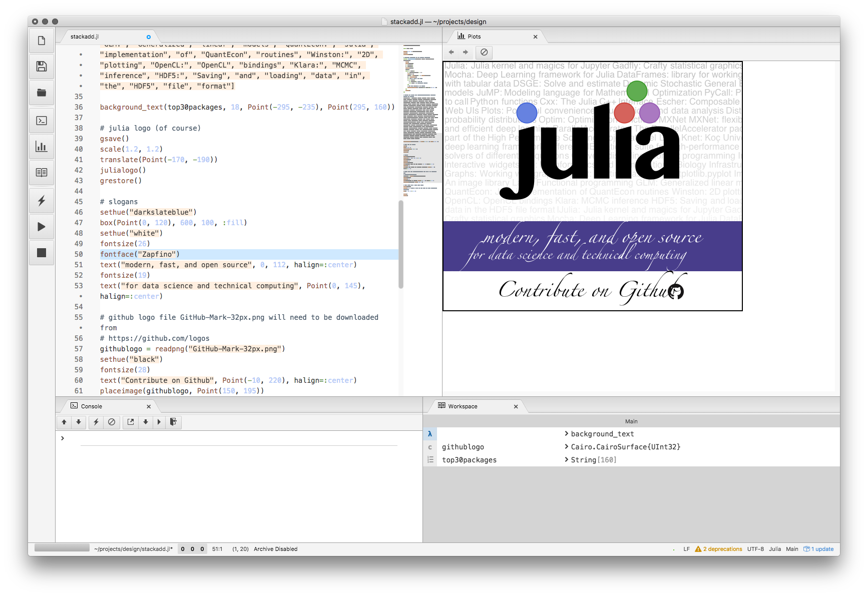Viewport: 868px width, 596px height.
Task: Click the 0 0 0 linter counts in status bar
Action: pos(192,549)
